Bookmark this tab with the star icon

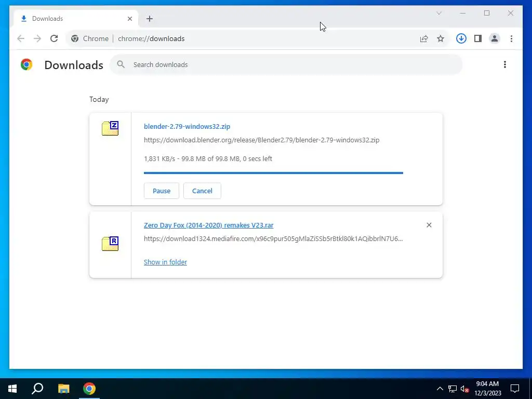(x=441, y=38)
